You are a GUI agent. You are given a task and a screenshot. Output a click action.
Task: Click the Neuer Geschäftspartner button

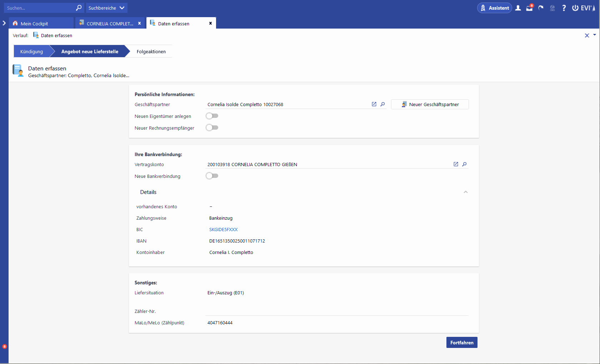430,104
